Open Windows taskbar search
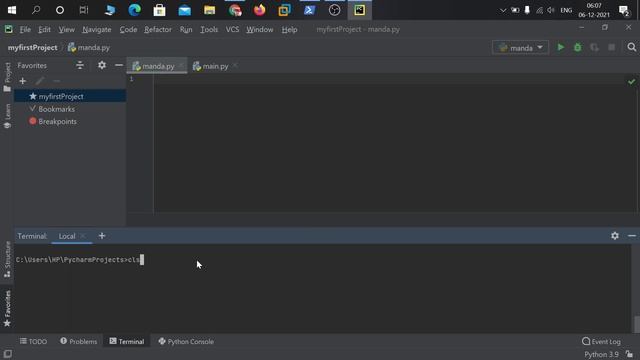640x360 pixels. (x=36, y=10)
